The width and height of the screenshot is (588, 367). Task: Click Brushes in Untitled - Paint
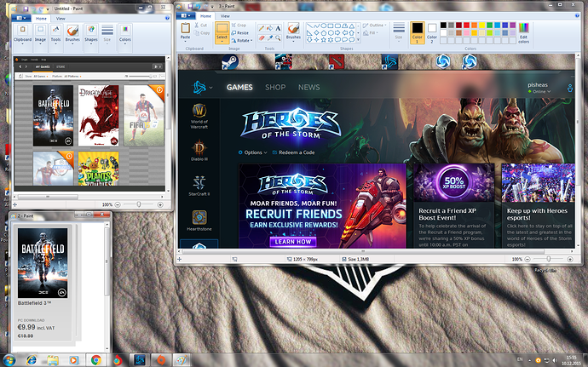click(72, 34)
